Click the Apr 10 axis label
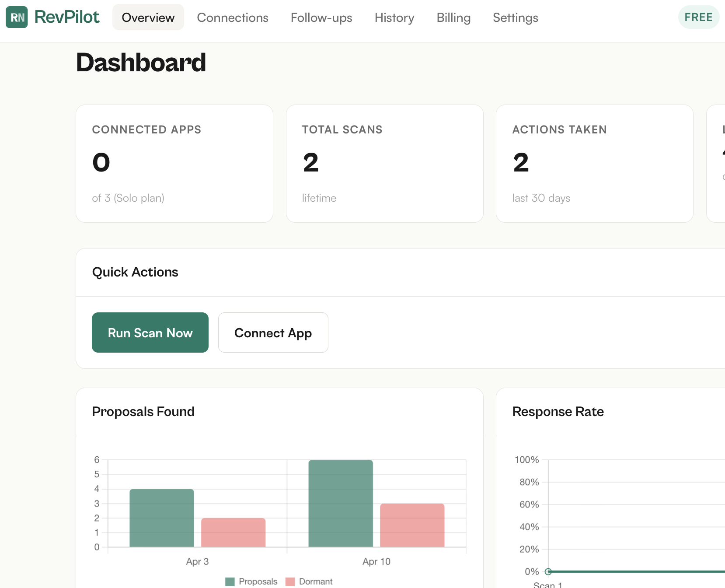Image resolution: width=725 pixels, height=588 pixels. pyautogui.click(x=376, y=561)
